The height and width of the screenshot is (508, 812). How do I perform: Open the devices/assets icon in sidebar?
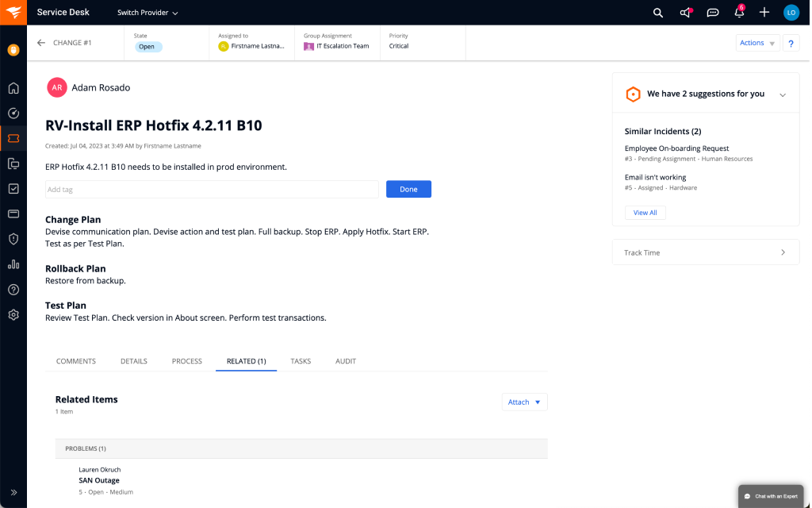coord(13,164)
